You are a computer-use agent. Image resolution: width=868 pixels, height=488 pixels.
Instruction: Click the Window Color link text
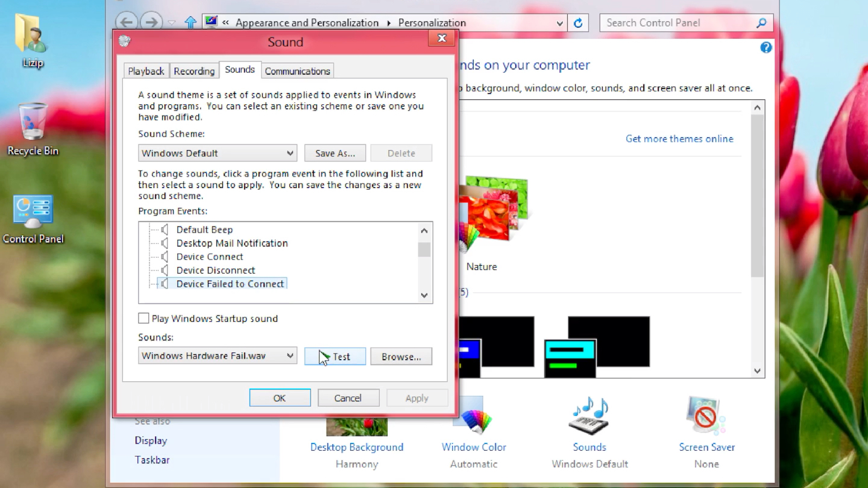point(474,447)
